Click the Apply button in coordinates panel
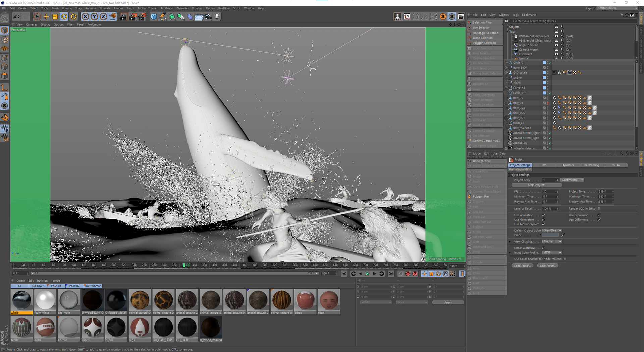Screen dimensions: 644x352 click(448, 302)
